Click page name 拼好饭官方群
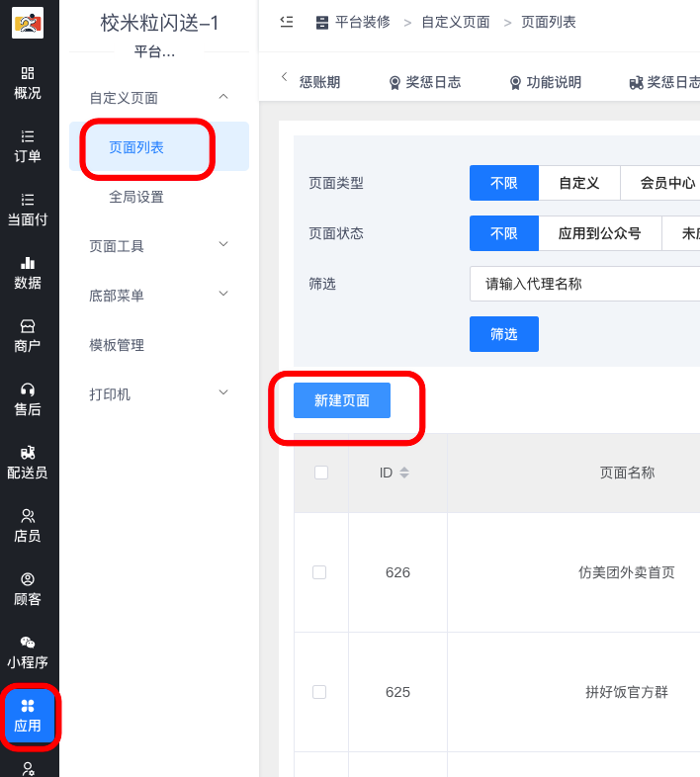The height and width of the screenshot is (777, 700). point(627,692)
